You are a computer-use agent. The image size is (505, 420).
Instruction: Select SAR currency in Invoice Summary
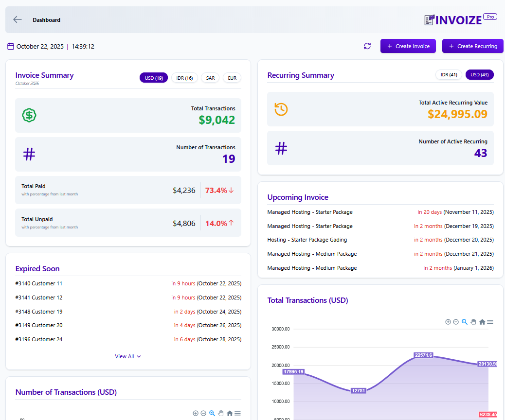(x=210, y=77)
